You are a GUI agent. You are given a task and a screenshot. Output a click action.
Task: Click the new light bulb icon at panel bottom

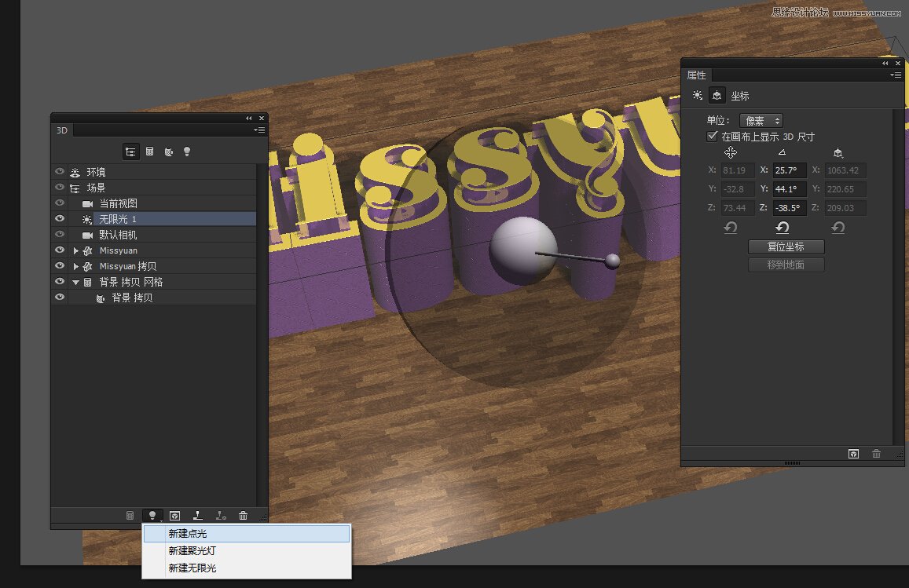click(x=152, y=516)
